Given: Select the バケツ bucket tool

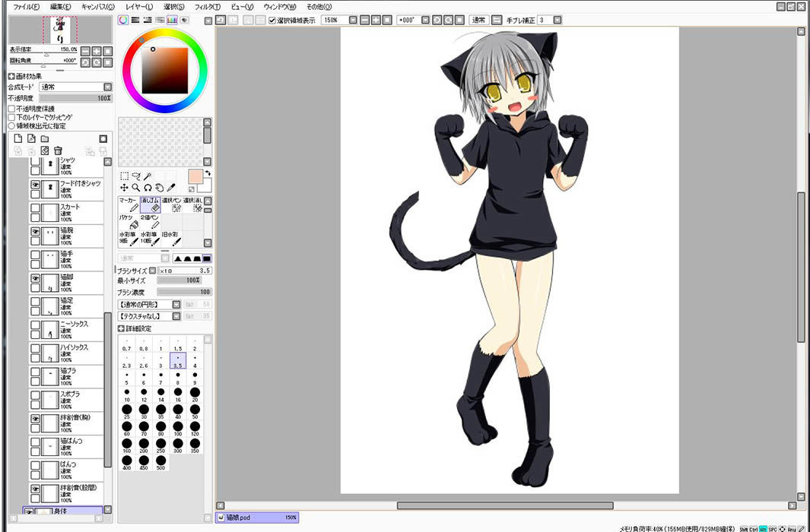Looking at the screenshot, I should click(x=129, y=223).
